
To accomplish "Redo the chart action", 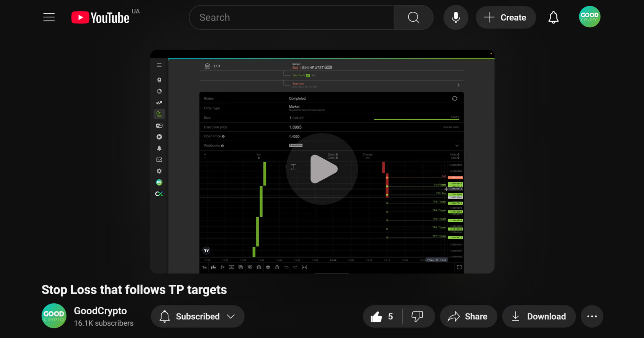I will (x=295, y=267).
